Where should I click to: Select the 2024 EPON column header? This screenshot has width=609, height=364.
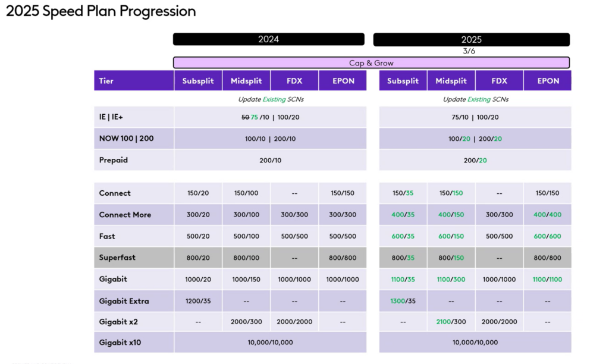click(x=343, y=81)
